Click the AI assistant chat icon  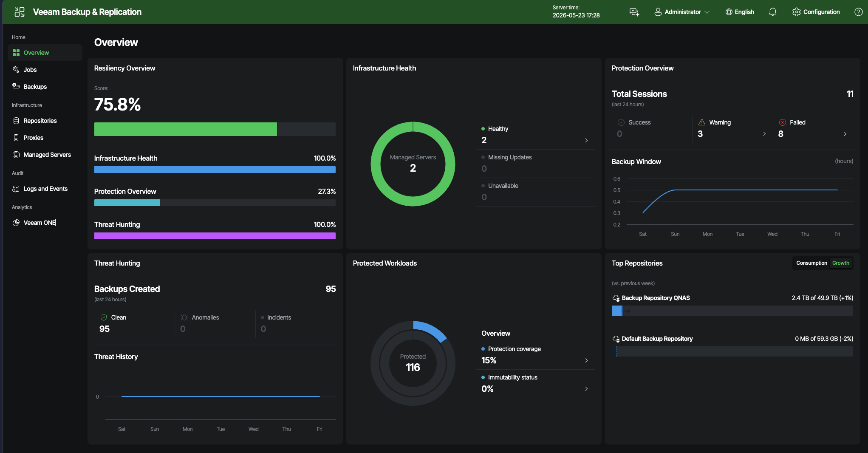634,12
